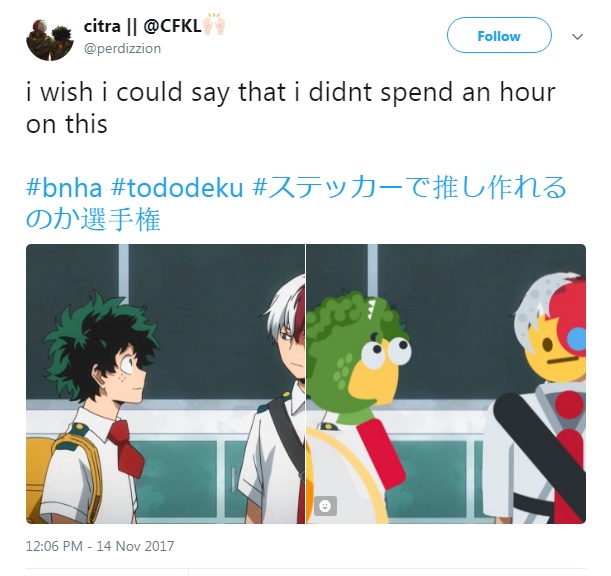Open the sticker-edited image on the right
This screenshot has height=576, width=611.
[x=446, y=384]
